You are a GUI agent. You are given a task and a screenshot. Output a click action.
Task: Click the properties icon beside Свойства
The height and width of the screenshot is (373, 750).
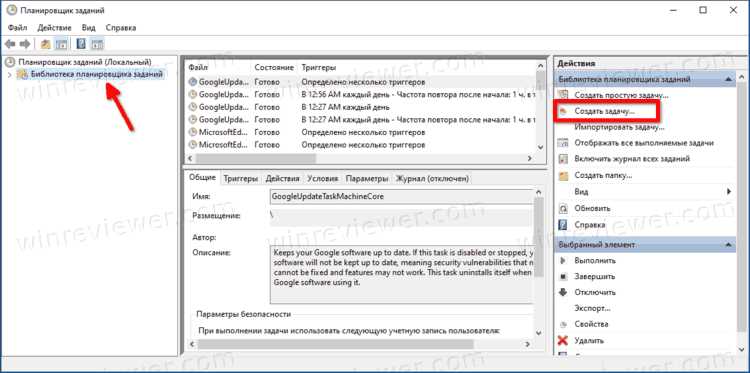(x=563, y=324)
